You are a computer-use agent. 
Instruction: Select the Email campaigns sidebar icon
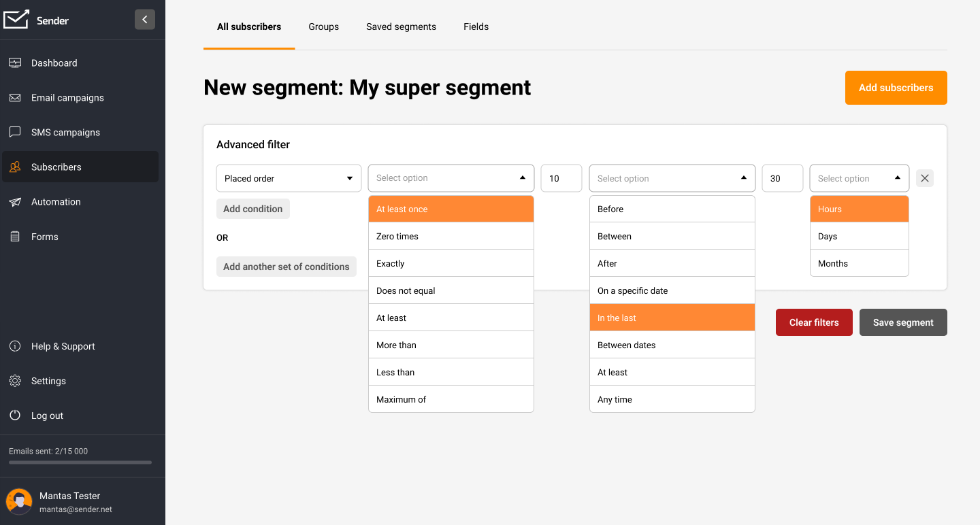pyautogui.click(x=15, y=97)
